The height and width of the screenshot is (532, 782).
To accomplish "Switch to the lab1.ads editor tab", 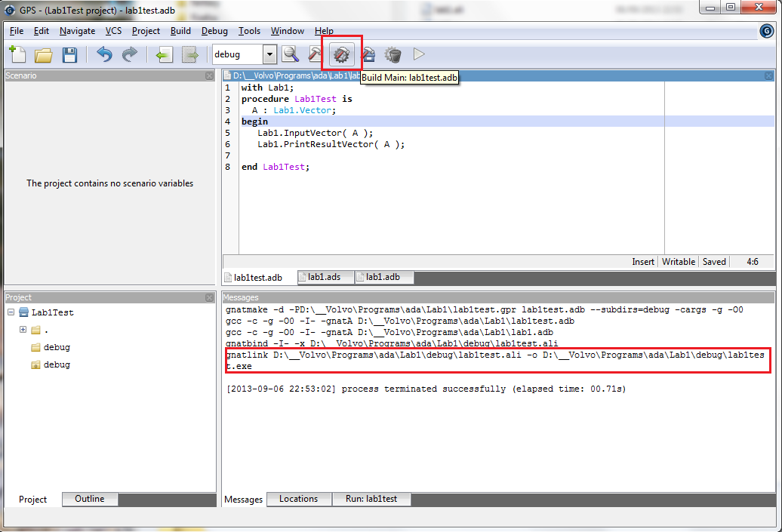I will click(x=324, y=277).
